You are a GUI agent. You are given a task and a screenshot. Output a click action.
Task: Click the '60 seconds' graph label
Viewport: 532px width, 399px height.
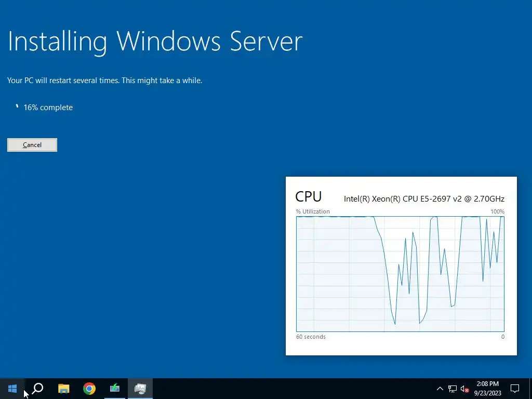click(x=311, y=337)
